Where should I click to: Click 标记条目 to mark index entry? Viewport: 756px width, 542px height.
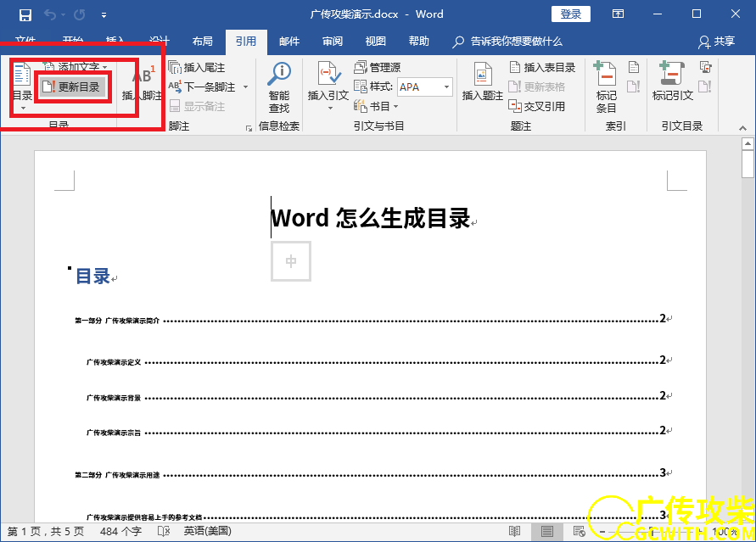click(606, 87)
